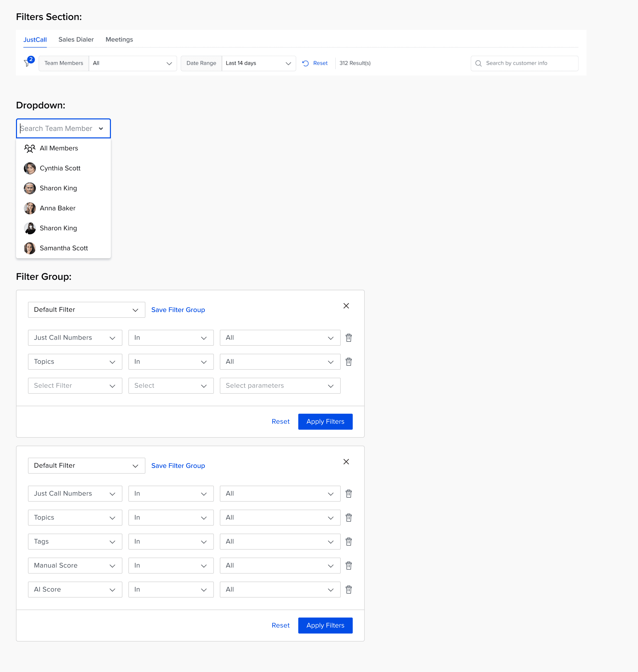This screenshot has width=638, height=672.
Task: Expand the Date Range Last 14 days dropdown
Action: [258, 63]
